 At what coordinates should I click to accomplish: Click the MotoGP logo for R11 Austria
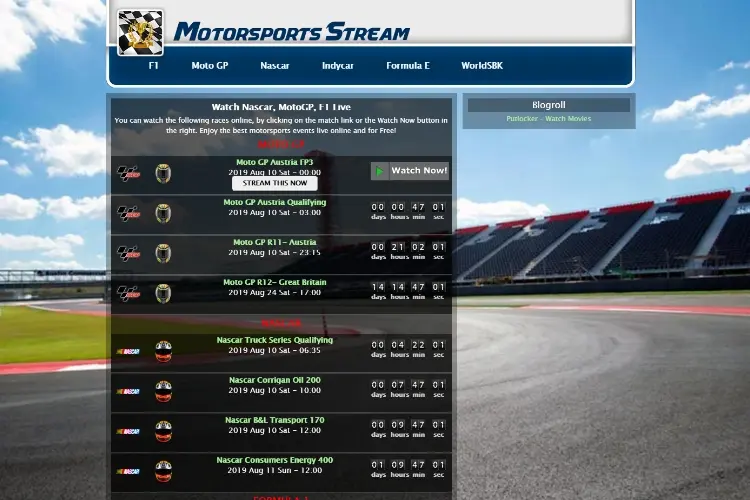point(129,254)
